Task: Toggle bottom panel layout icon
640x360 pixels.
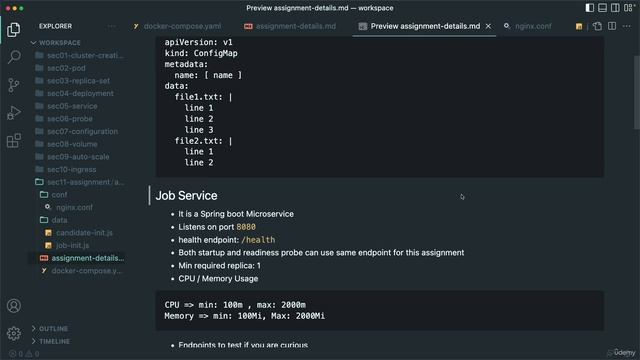Action: coord(602,8)
